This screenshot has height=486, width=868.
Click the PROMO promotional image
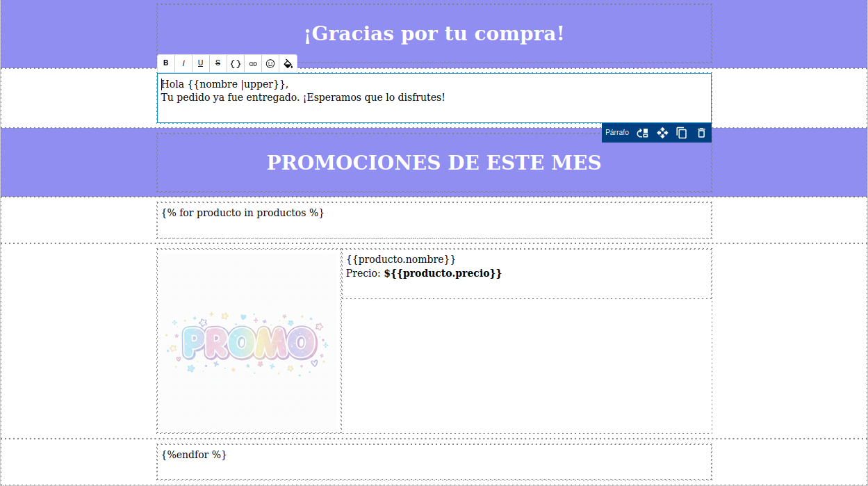pos(248,341)
